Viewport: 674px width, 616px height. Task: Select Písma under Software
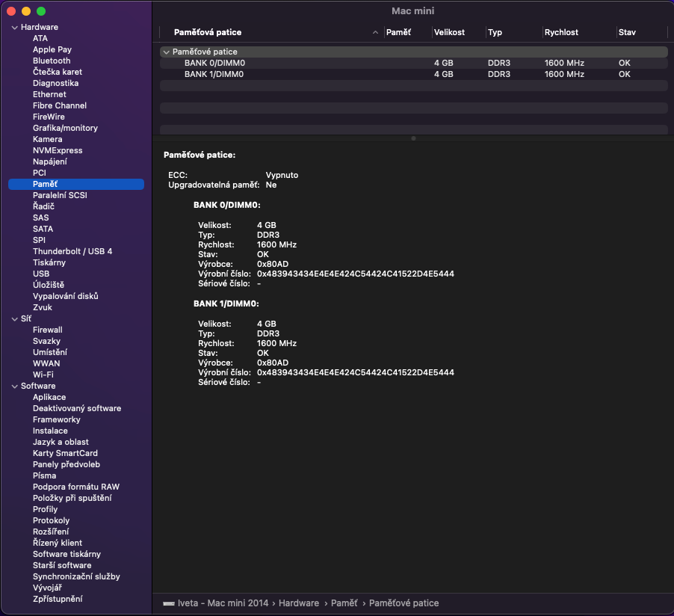pyautogui.click(x=44, y=475)
